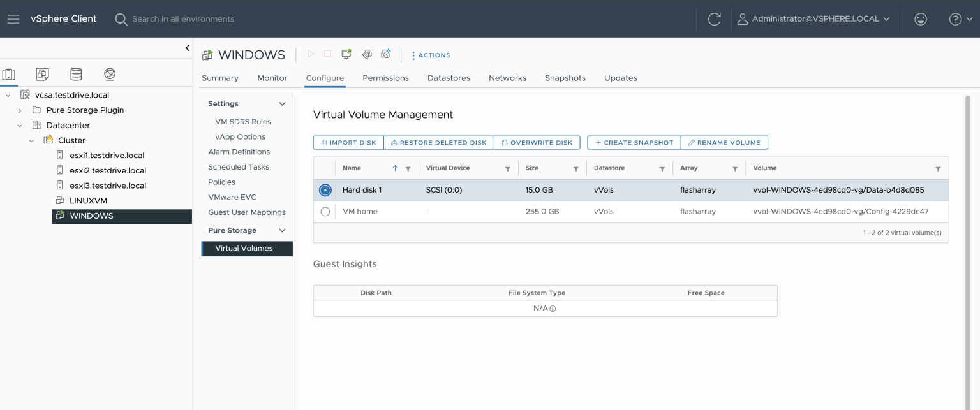This screenshot has width=980, height=410.
Task: Switch to the Snapshots tab
Action: (565, 78)
